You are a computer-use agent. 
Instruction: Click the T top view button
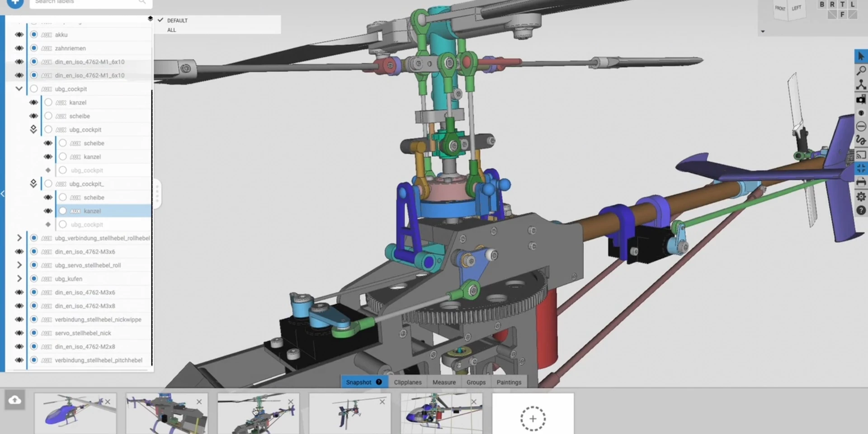click(843, 5)
